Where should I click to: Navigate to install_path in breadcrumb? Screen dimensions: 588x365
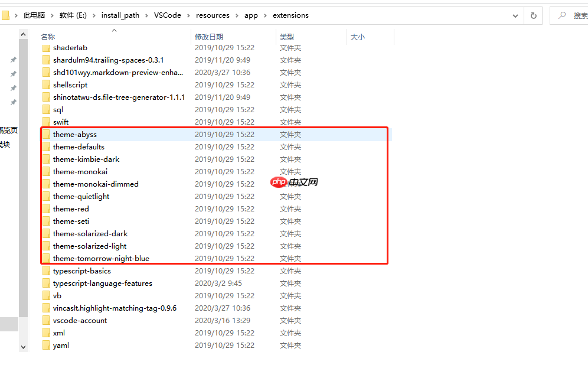point(120,15)
